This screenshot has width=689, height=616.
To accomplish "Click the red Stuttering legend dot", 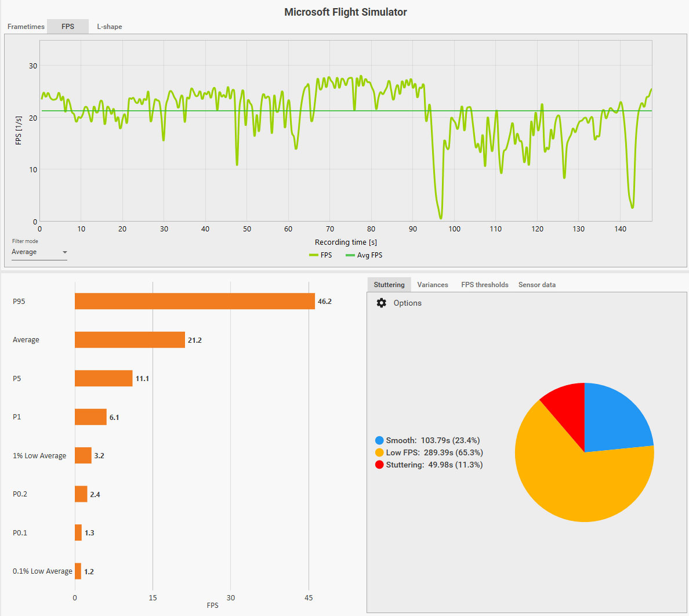I will pos(380,465).
